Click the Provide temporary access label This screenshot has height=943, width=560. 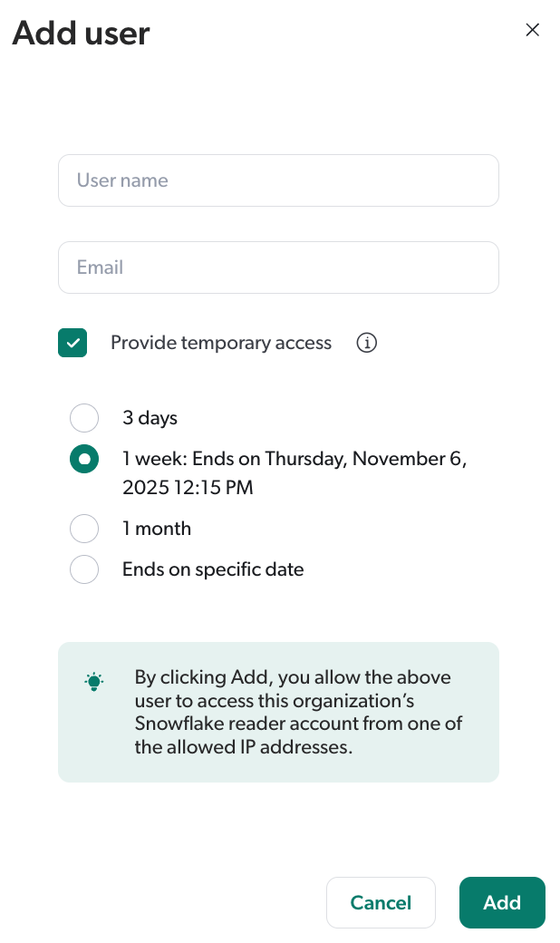(x=221, y=343)
